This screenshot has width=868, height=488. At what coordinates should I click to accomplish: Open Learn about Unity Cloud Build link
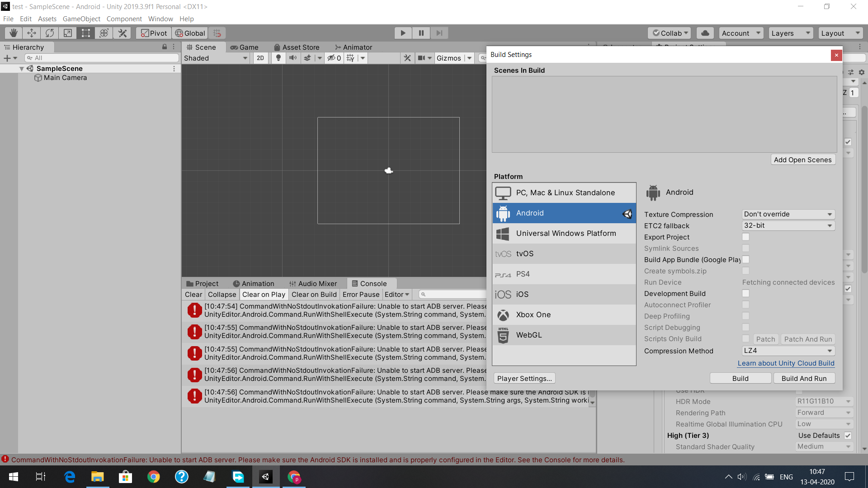(x=786, y=363)
